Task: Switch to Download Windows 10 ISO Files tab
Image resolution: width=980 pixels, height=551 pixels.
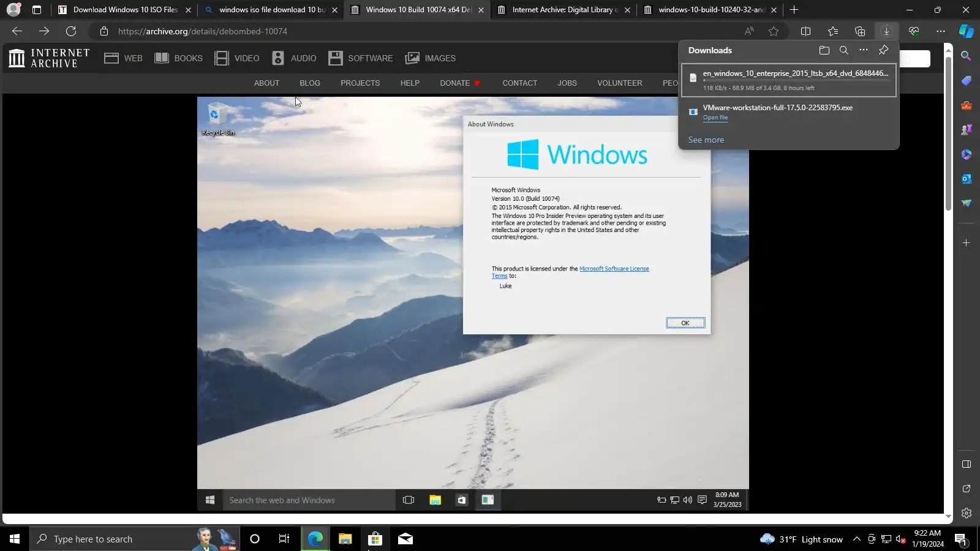Action: click(x=125, y=10)
